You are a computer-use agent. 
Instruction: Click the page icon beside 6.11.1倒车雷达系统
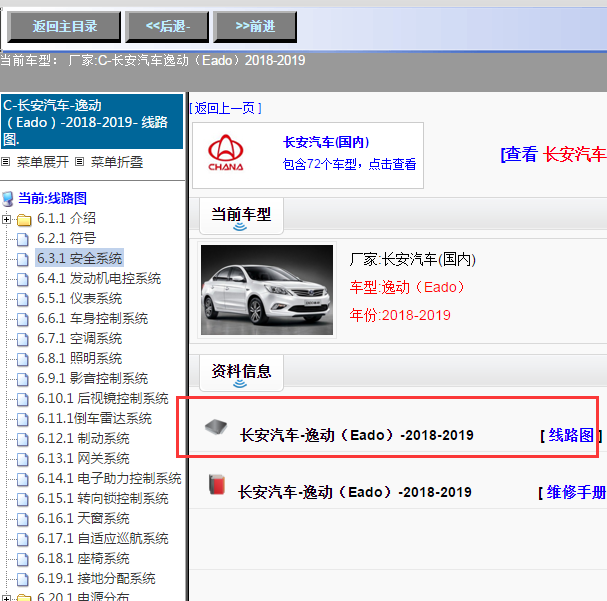click(23, 420)
